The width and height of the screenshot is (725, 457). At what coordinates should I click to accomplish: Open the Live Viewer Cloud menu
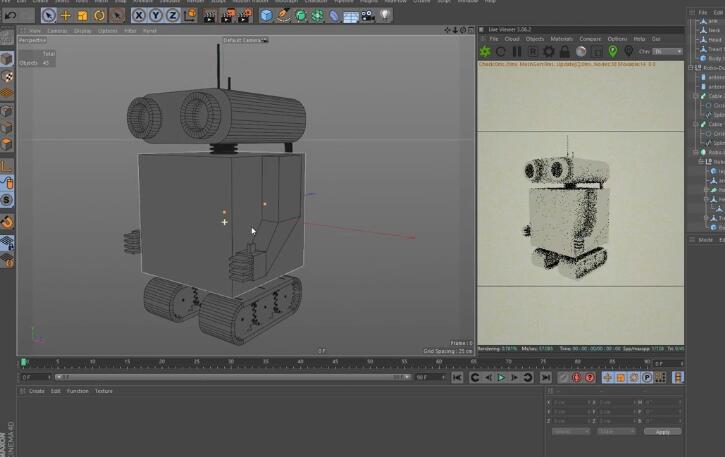[512, 39]
